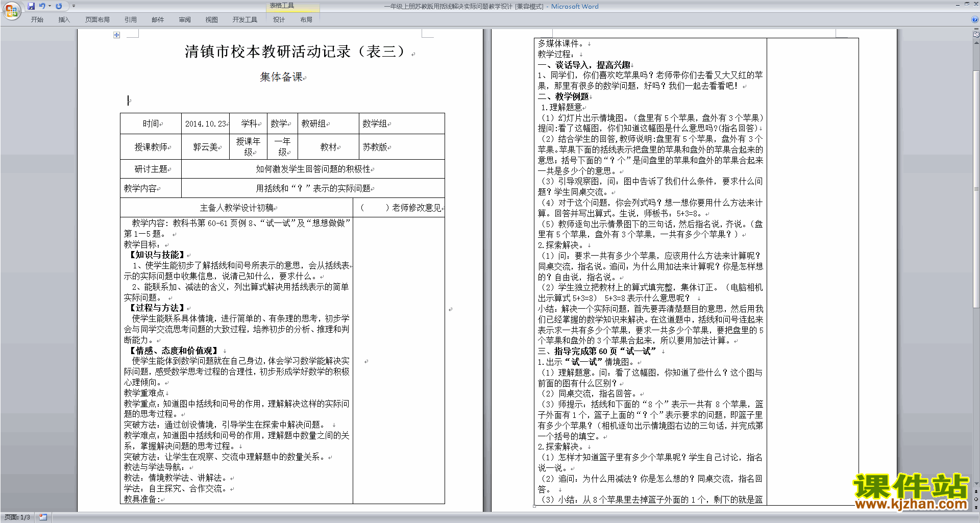
Task: Click the 研讨主题 table cell
Action: [x=151, y=169]
